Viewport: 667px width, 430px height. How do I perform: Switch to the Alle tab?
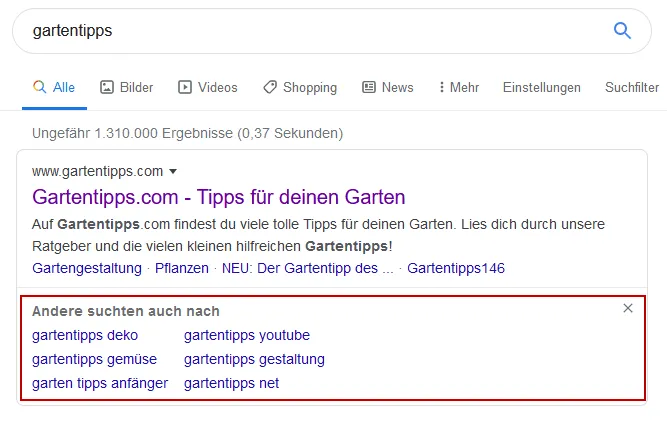click(54, 88)
